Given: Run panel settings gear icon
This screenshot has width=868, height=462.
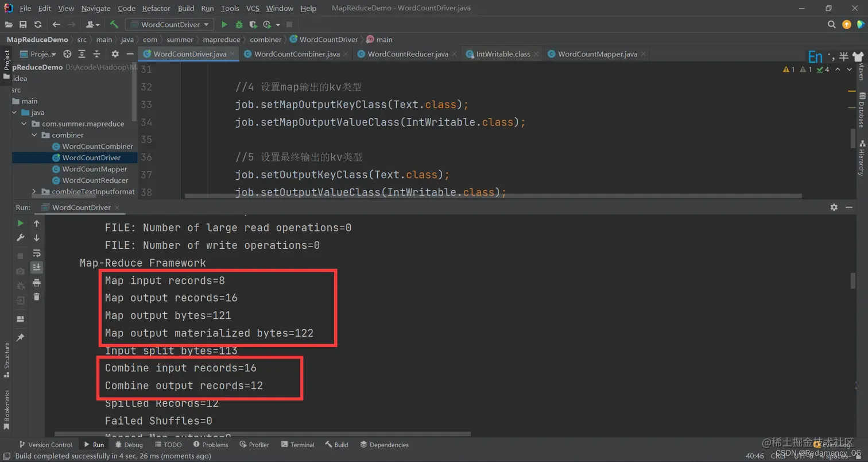Looking at the screenshot, I should 834,207.
